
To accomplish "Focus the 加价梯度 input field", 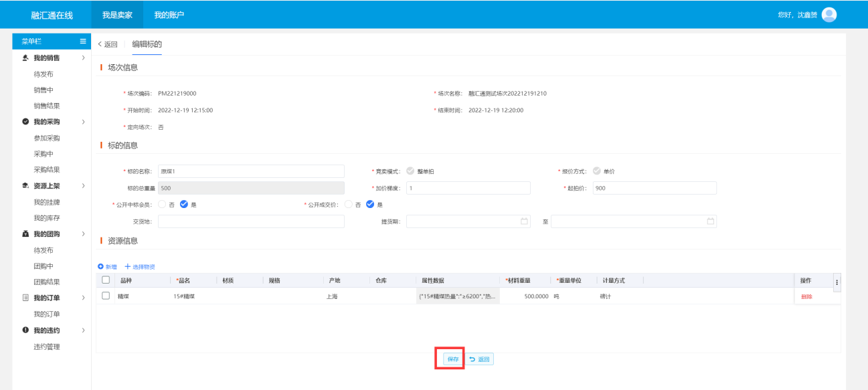I will point(468,188).
